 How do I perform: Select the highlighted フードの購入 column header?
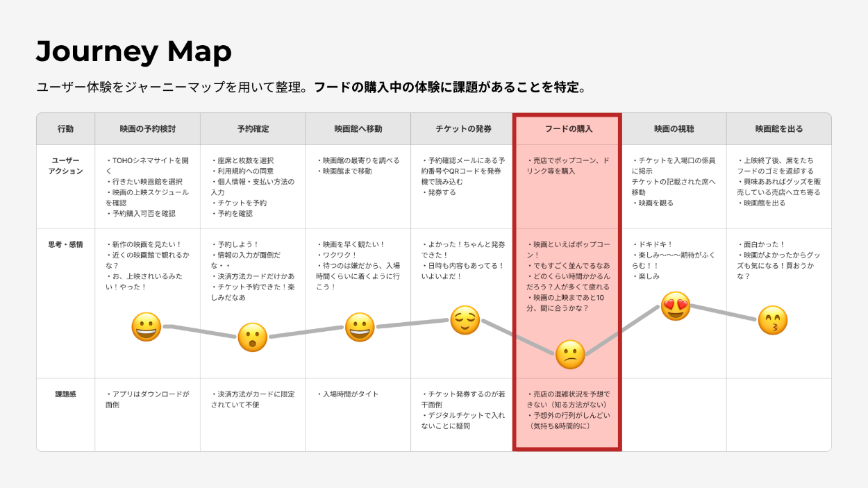click(568, 129)
